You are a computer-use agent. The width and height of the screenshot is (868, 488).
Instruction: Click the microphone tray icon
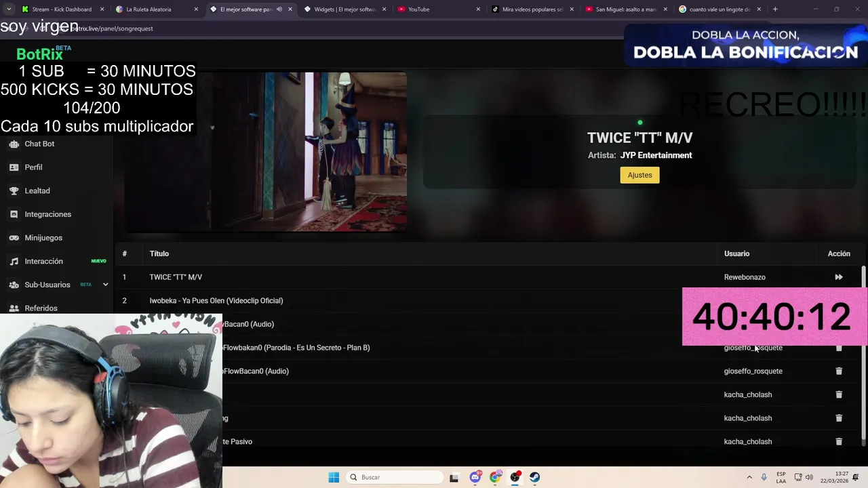(764, 477)
